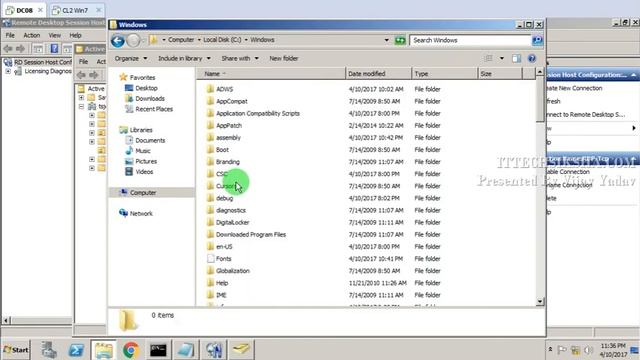Screen dimensions: 640x360
Task: Select the Help folder icon
Action: [211, 282]
